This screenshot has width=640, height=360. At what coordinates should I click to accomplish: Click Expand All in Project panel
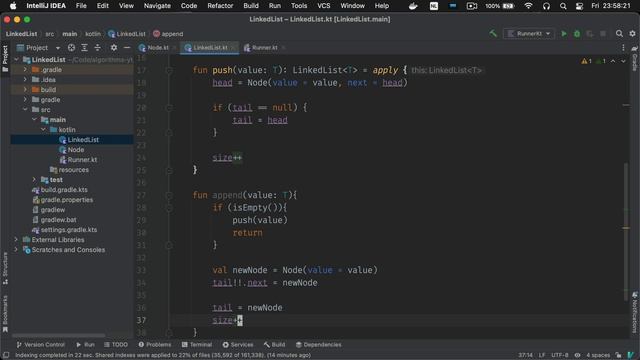[x=84, y=48]
